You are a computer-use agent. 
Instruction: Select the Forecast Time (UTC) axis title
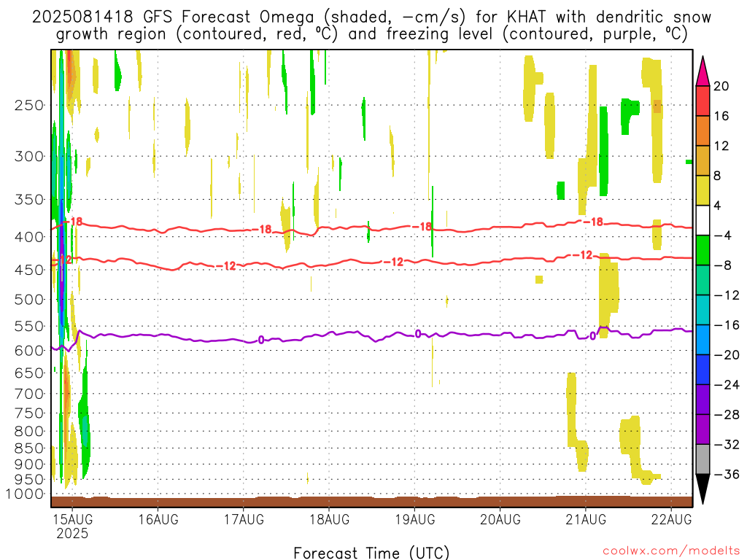[371, 553]
